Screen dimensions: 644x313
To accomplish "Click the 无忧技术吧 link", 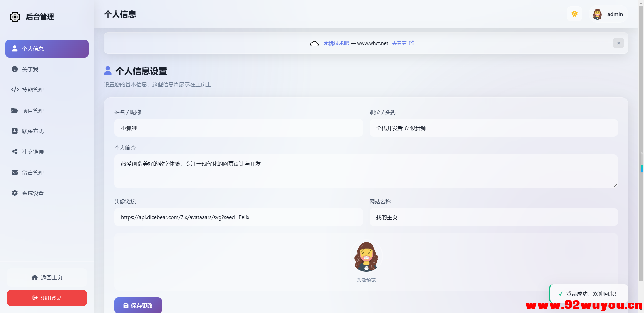I will 336,43.
